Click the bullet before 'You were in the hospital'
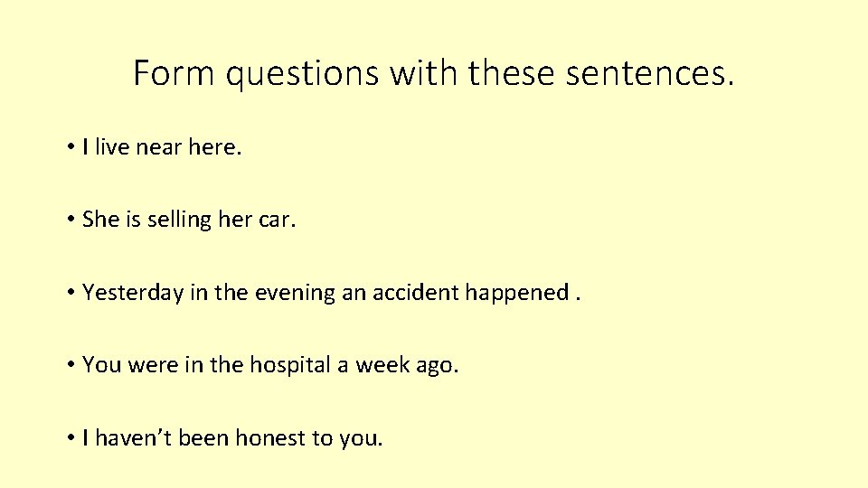 (x=71, y=364)
